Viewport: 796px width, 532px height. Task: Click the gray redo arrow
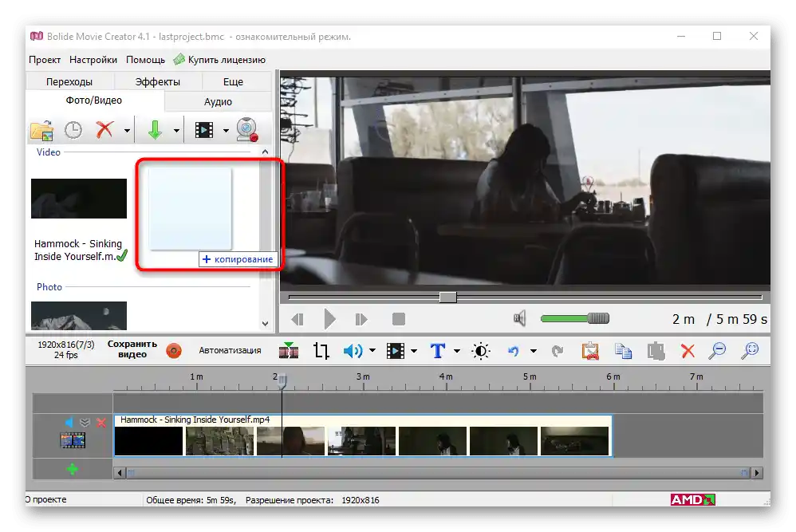click(558, 351)
